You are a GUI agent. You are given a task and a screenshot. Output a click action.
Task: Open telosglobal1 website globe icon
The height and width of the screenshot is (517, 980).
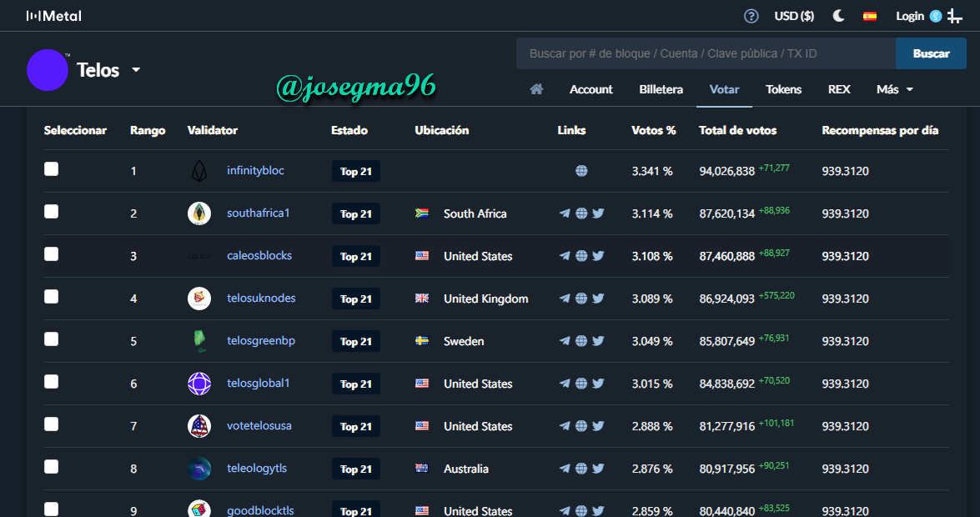[x=581, y=384]
